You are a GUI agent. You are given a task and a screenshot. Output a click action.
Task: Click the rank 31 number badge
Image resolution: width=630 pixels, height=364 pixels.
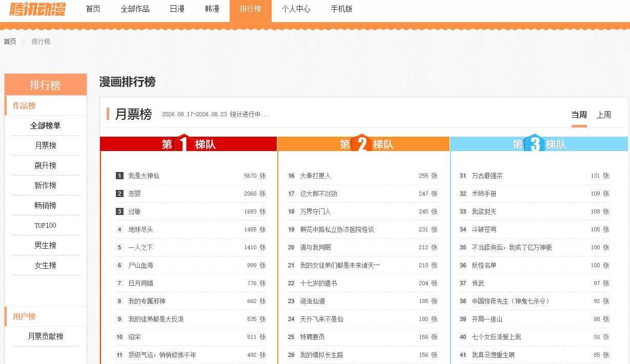pos(463,176)
